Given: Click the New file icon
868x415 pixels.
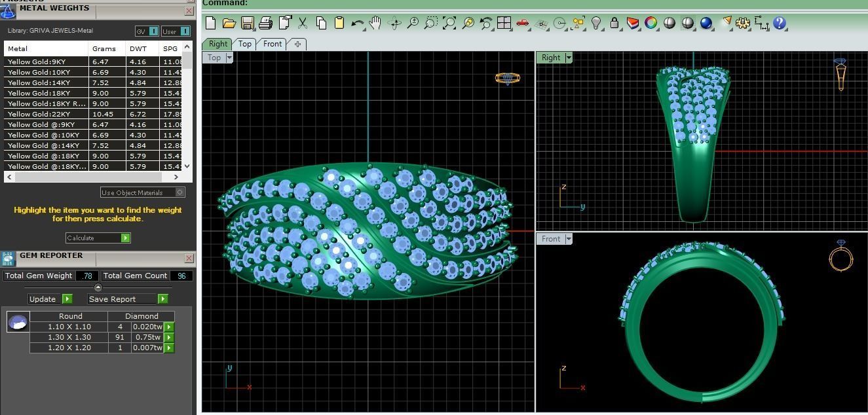Looking at the screenshot, I should click(x=211, y=23).
